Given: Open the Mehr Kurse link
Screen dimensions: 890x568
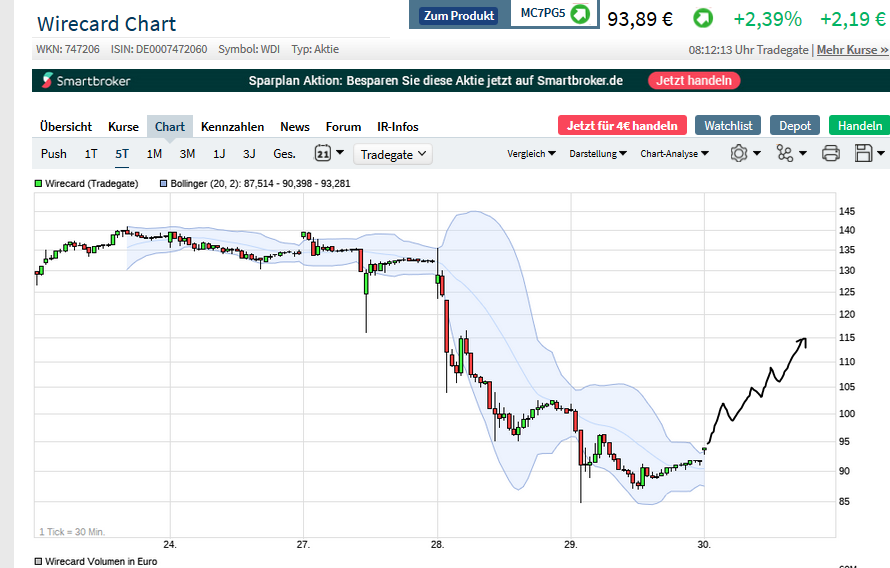Looking at the screenshot, I should point(853,50).
